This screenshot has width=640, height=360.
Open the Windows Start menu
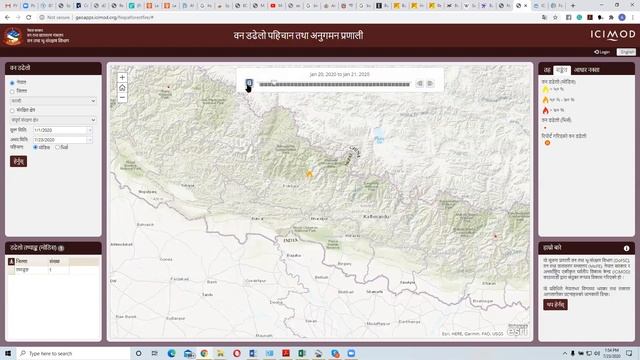8,353
